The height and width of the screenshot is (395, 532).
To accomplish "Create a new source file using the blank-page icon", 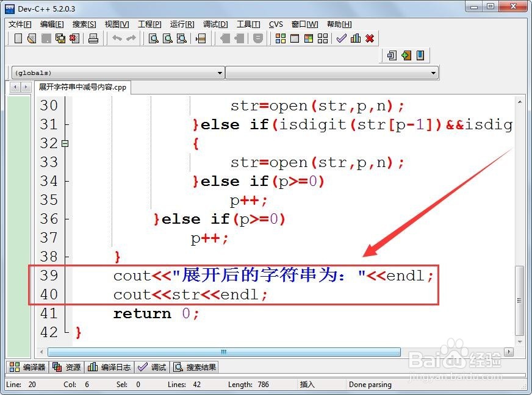I will point(17,38).
